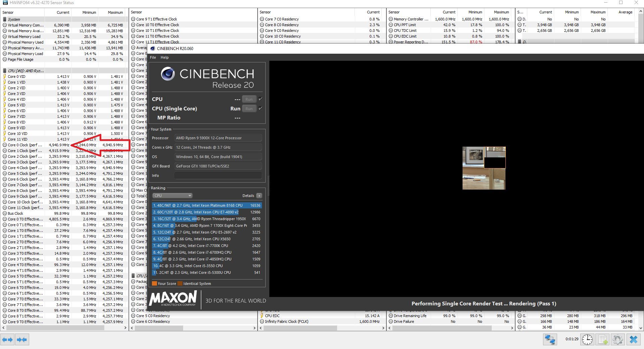Open the network remote monitoring icon in HWiNFO

[550, 340]
